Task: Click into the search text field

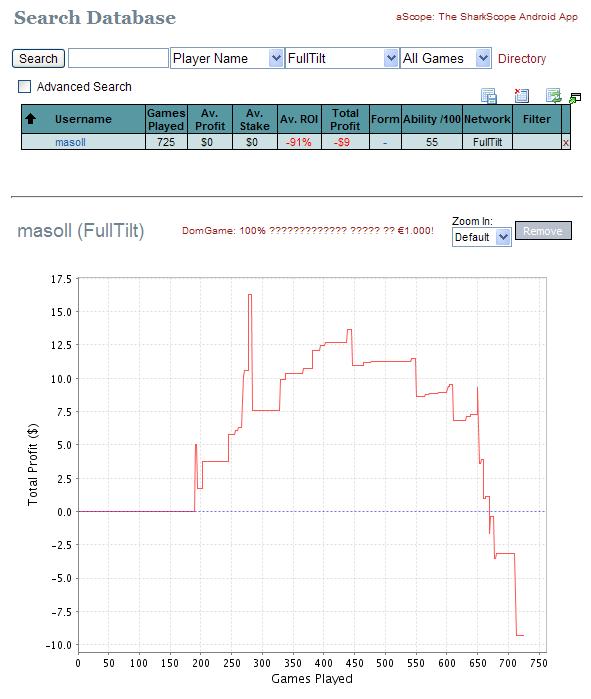Action: point(118,58)
